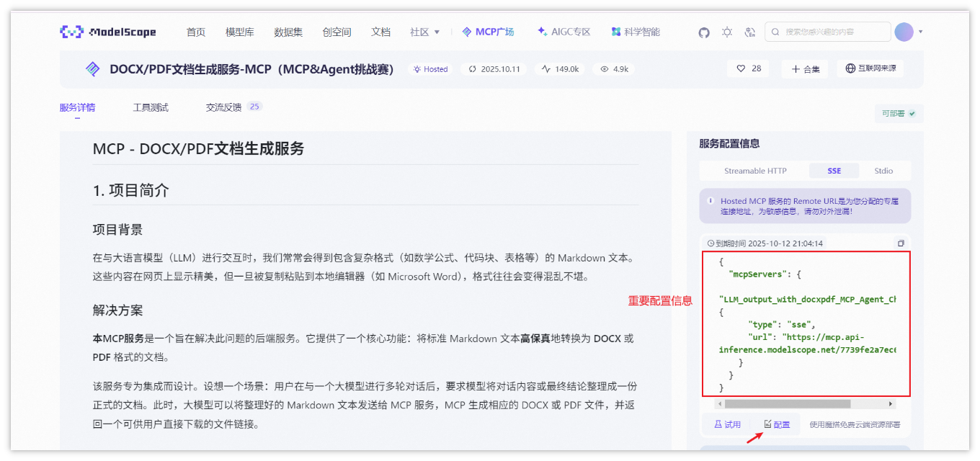Click the scrollbar right arrow in code box

click(891, 404)
